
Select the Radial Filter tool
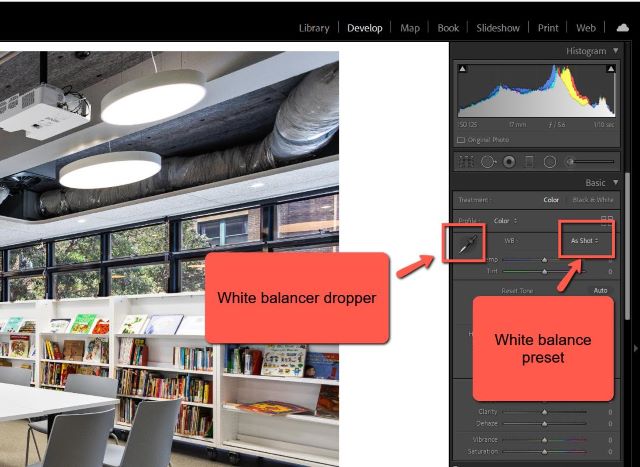[549, 161]
